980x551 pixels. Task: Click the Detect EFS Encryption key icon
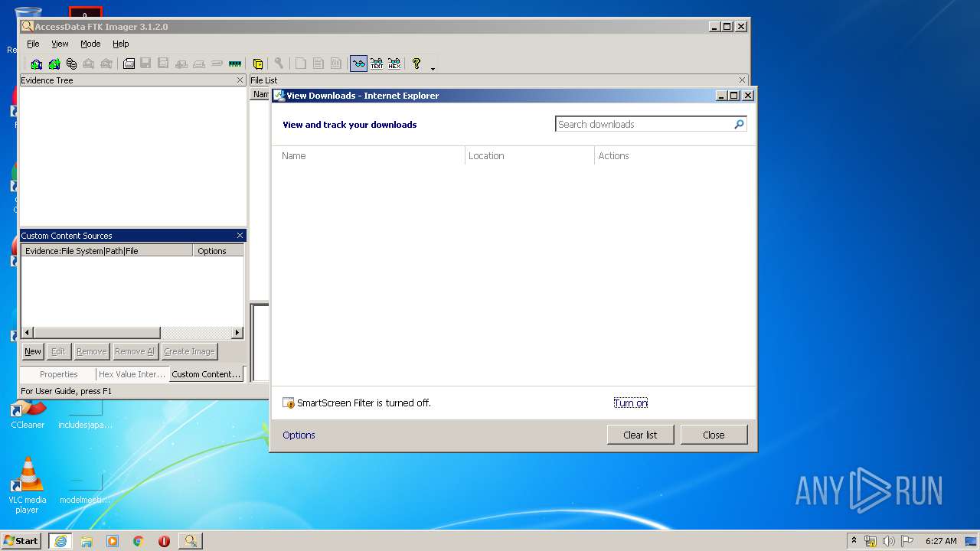[279, 64]
